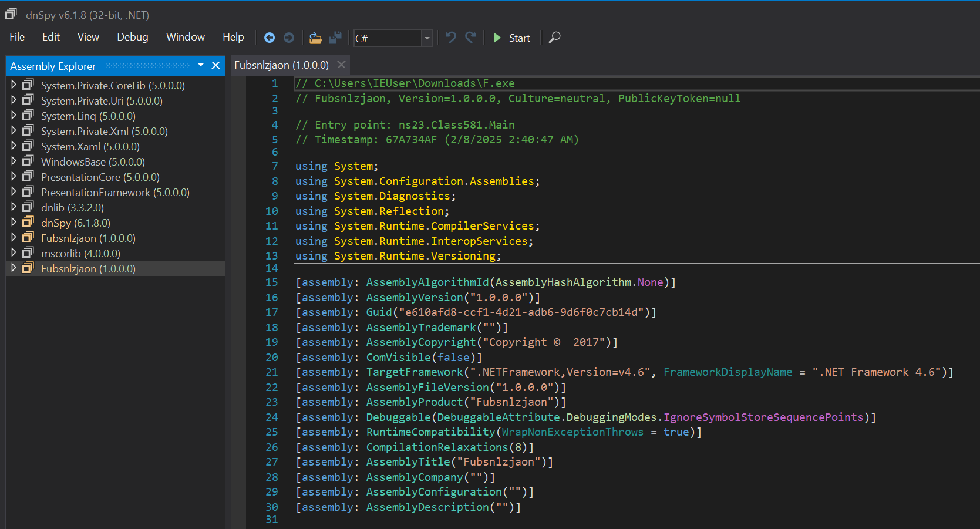
Task: Open the View menu
Action: click(x=88, y=37)
